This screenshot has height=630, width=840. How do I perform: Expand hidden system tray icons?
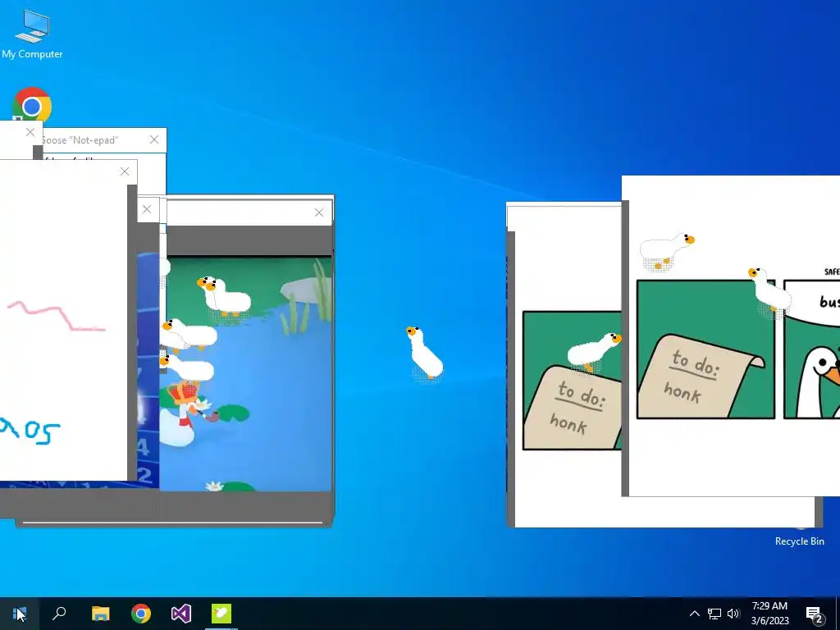coord(694,614)
